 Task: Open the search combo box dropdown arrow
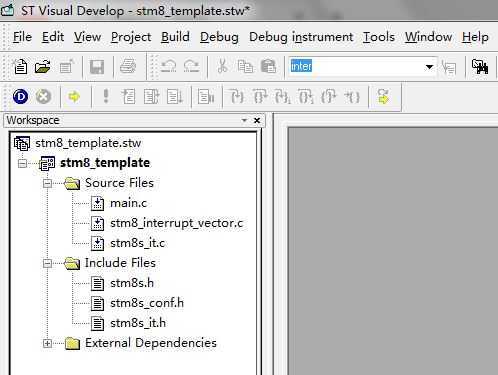click(429, 67)
